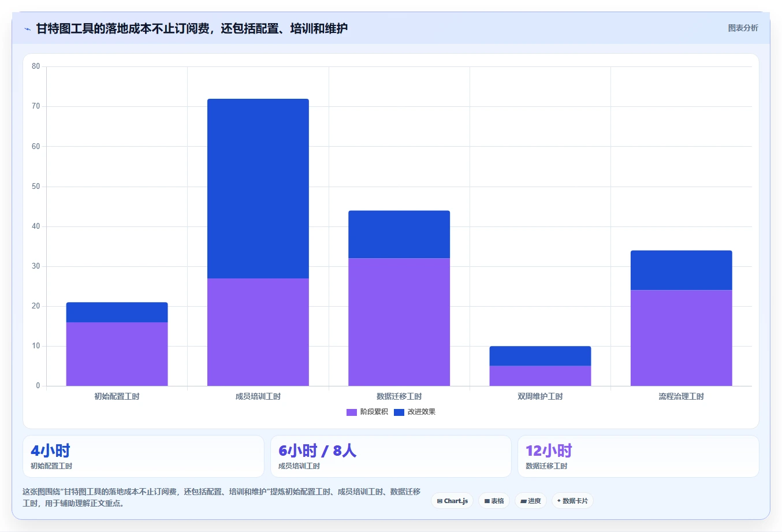Click the 图表分析 label in header
The width and height of the screenshot is (782, 532).
(743, 28)
